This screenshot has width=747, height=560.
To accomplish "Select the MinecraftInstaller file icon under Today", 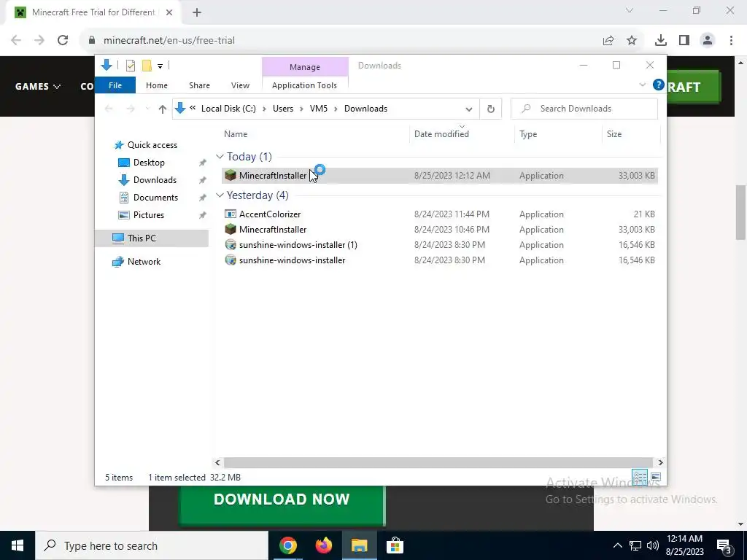I will 231,175.
